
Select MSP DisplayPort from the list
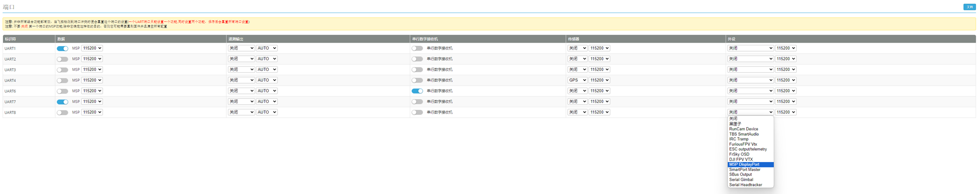pos(751,164)
